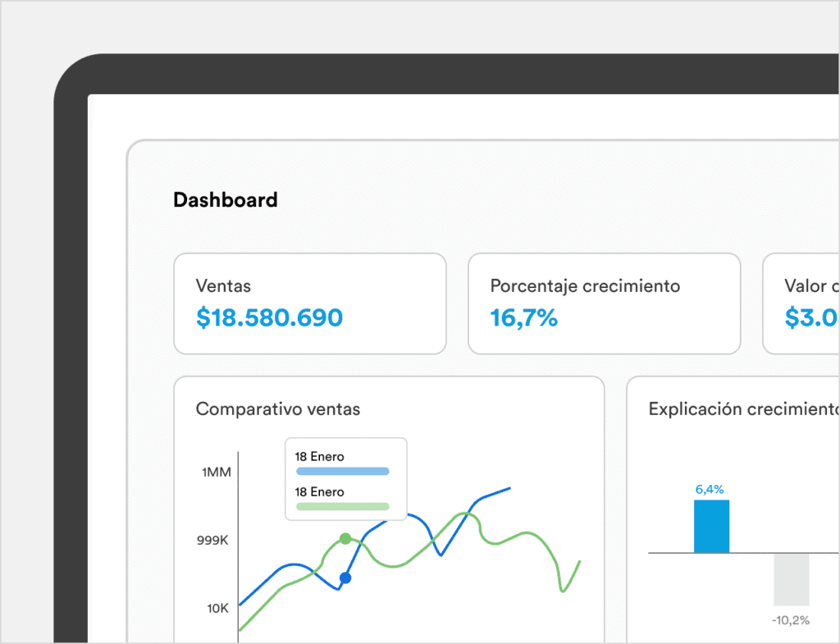
Task: Click the 10K axis label
Action: tap(217, 608)
